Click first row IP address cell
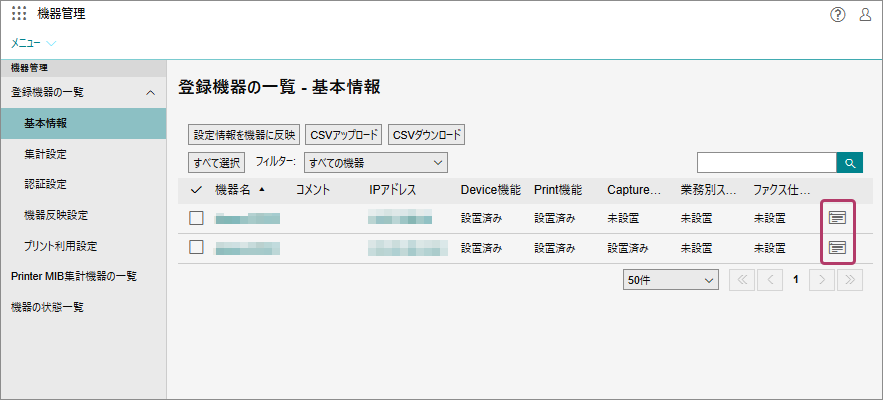883x400 pixels. click(400, 218)
